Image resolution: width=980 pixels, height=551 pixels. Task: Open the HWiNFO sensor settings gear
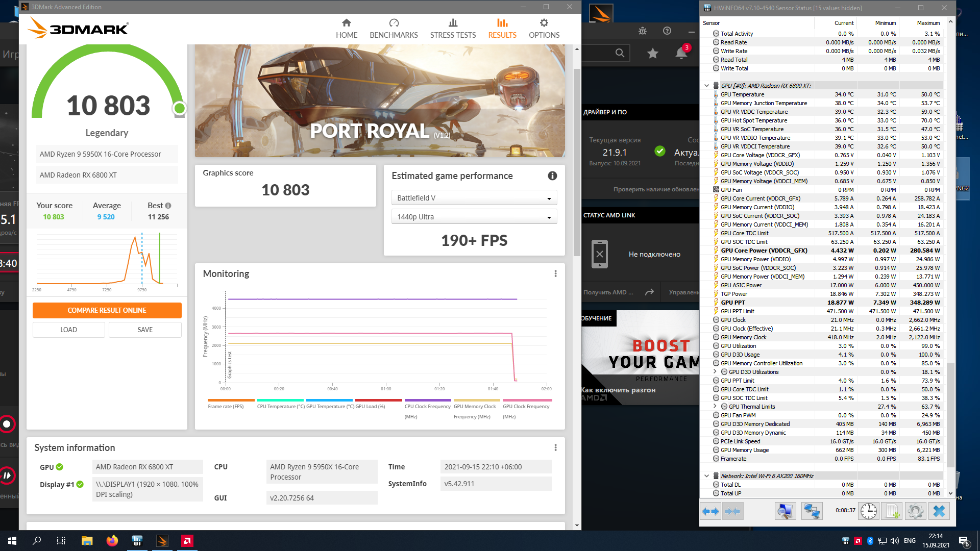coord(915,511)
